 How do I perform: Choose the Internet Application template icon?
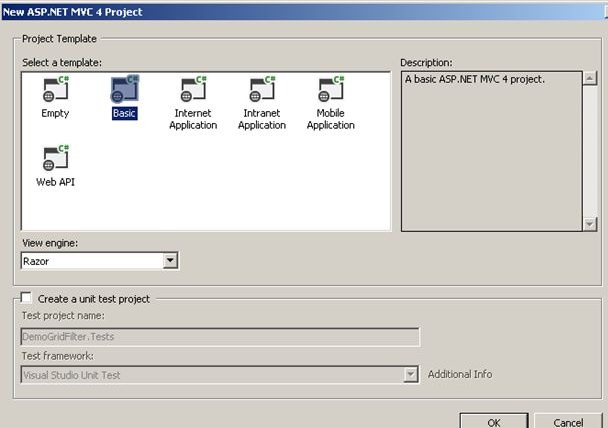[x=193, y=90]
